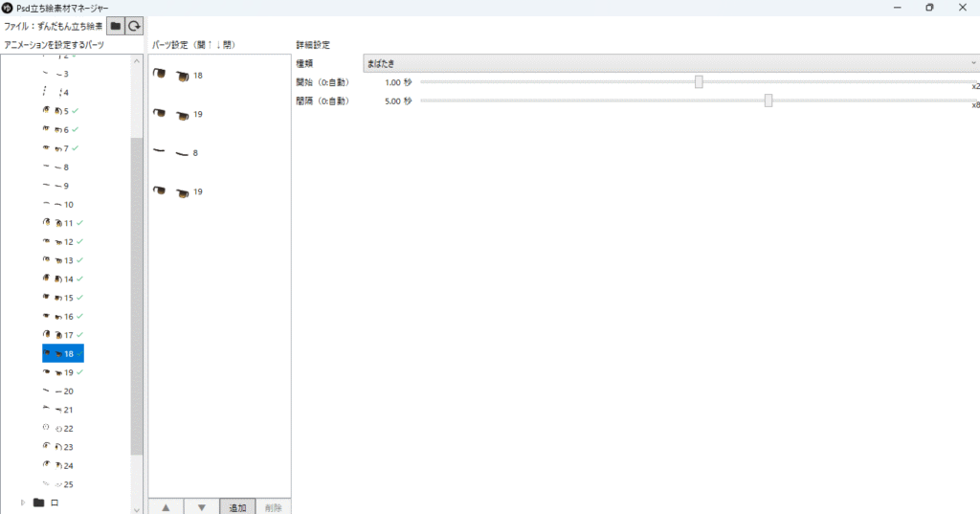The height and width of the screenshot is (514, 980).
Task: Select the 口 folder icon in tree
Action: point(39,503)
